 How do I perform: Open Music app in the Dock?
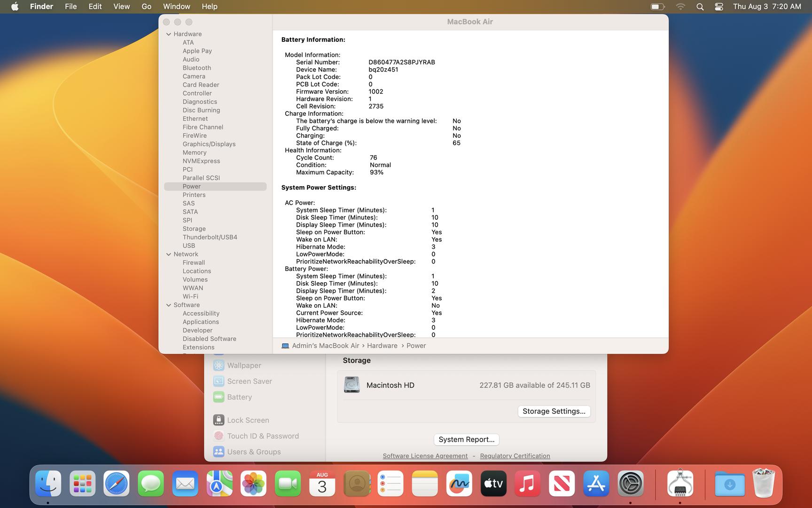tap(528, 484)
